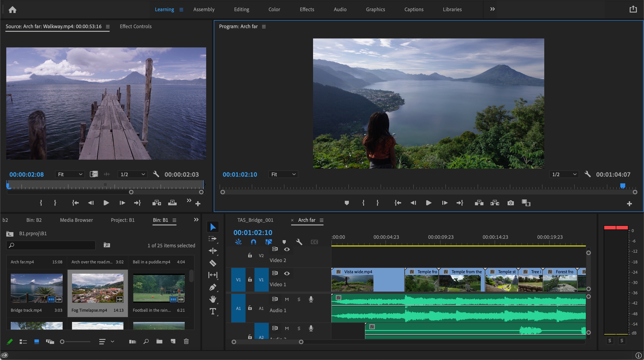Viewport: 644px width, 360px height.
Task: Select Football in the rain clip thumbnail
Action: click(159, 288)
